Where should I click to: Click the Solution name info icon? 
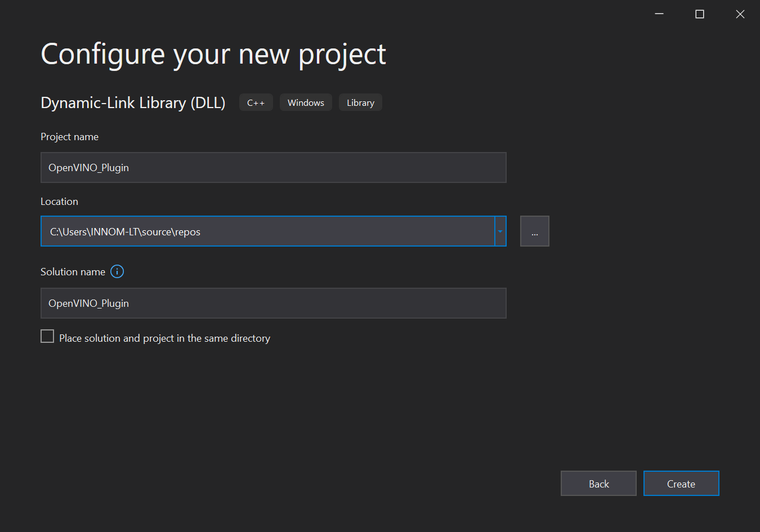117,272
